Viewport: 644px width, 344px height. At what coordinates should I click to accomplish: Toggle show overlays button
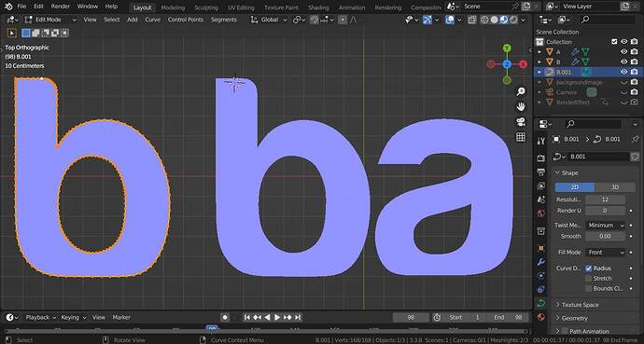coord(450,20)
